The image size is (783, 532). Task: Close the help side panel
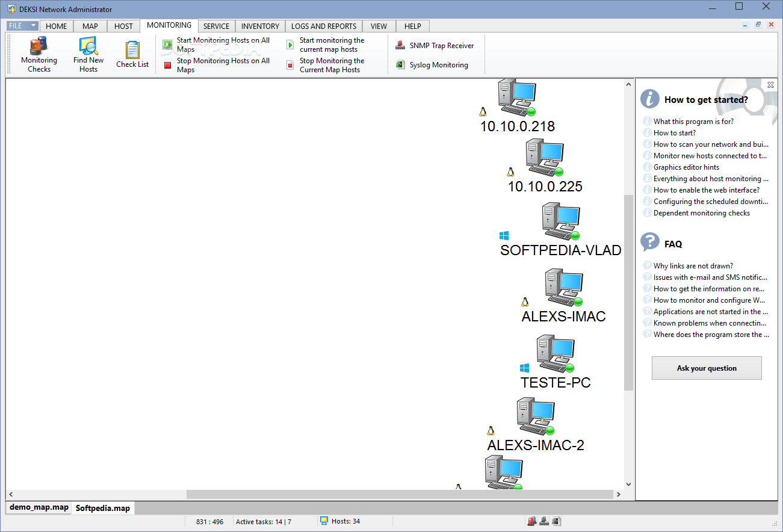pos(770,85)
